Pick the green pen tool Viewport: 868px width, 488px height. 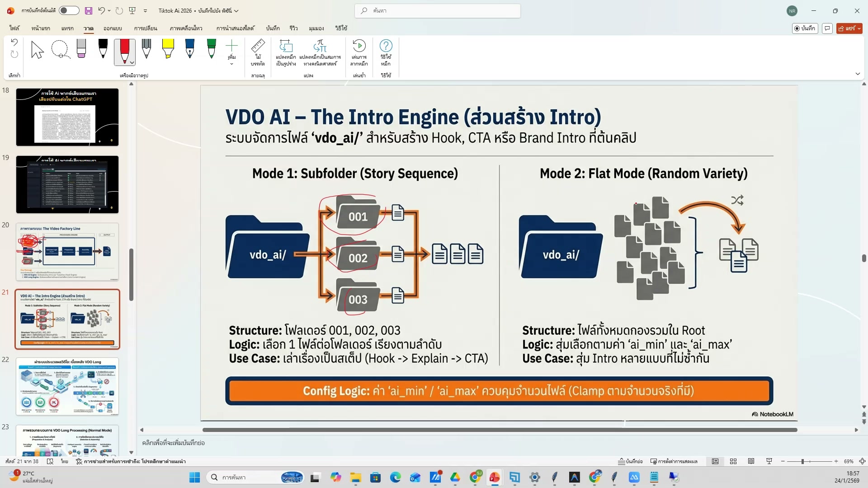click(211, 49)
